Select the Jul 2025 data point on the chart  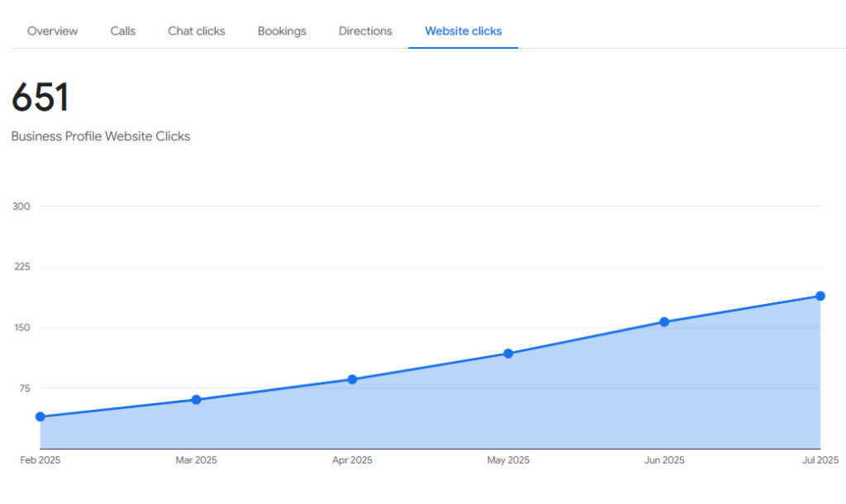click(820, 296)
